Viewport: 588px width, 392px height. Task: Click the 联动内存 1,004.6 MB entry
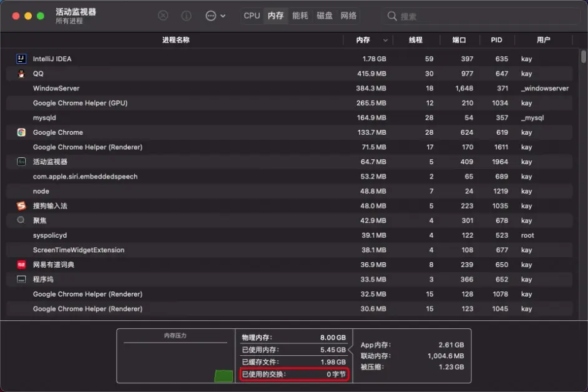pos(412,356)
